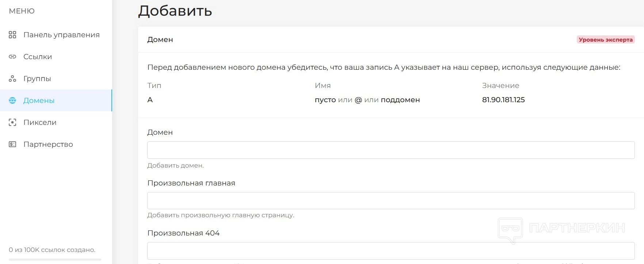The image size is (644, 264).
Task: Select the Домены menu label
Action: pos(39,100)
